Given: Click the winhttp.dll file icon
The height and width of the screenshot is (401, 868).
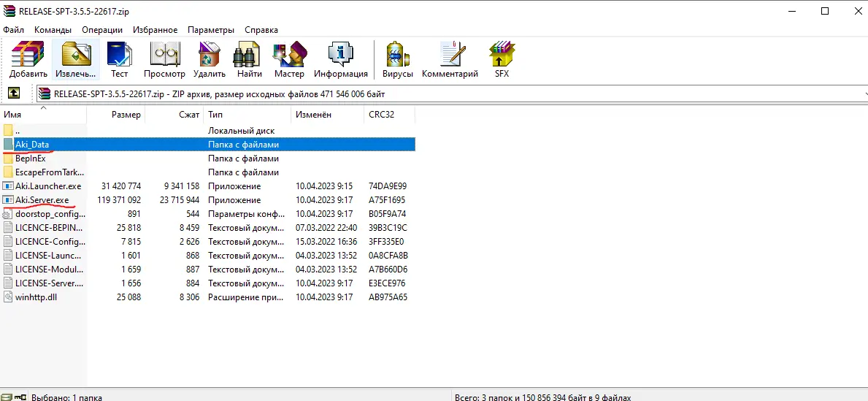Looking at the screenshot, I should click(8, 297).
